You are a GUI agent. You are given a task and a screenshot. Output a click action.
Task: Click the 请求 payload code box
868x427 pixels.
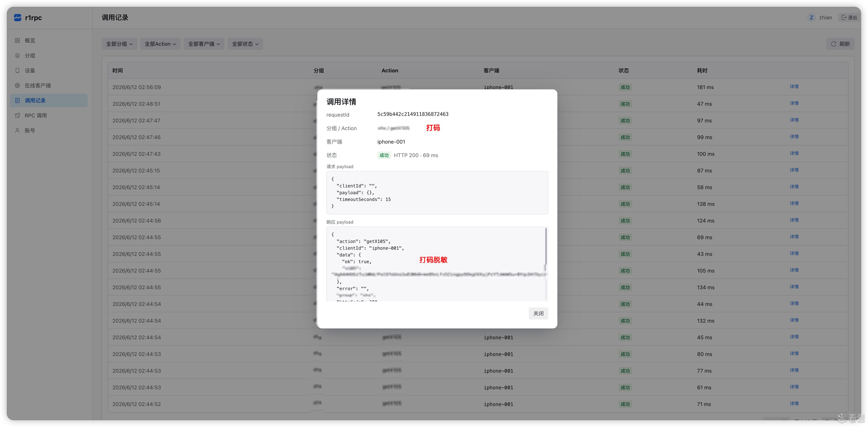[x=437, y=193]
